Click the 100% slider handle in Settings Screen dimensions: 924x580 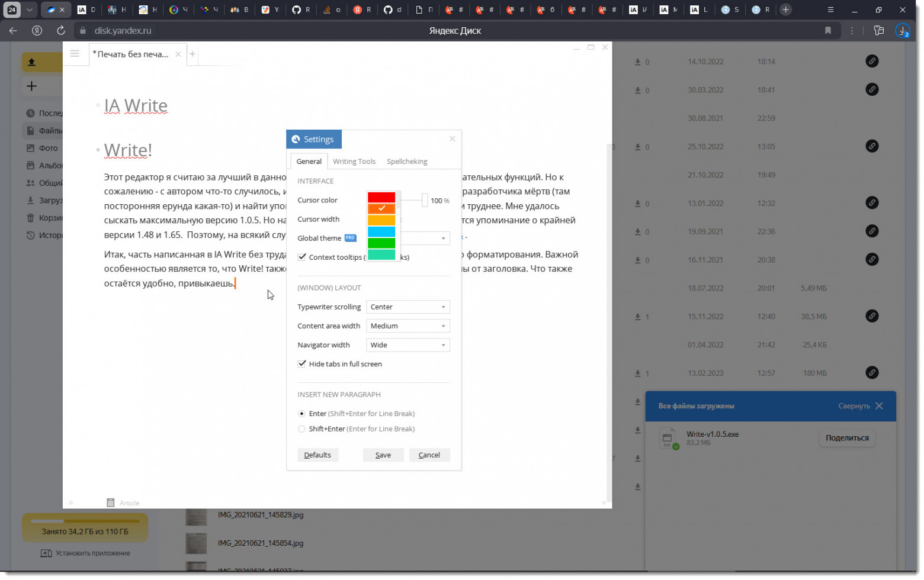coord(425,200)
